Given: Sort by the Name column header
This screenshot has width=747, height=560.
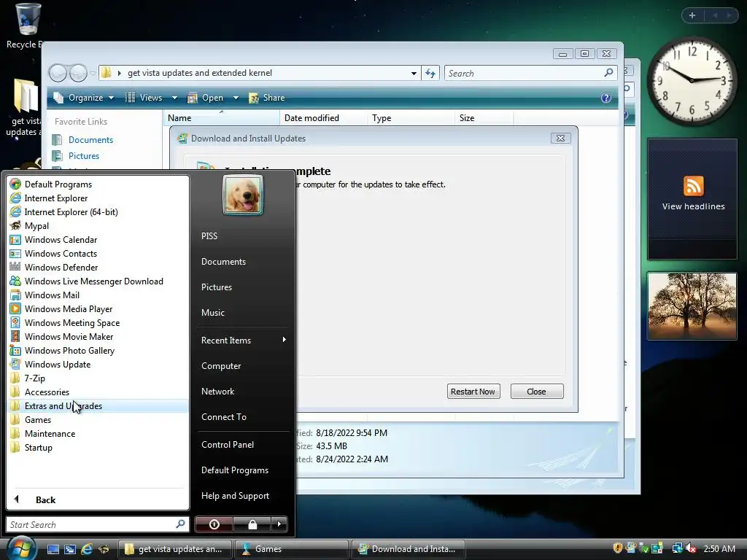Looking at the screenshot, I should coord(222,117).
